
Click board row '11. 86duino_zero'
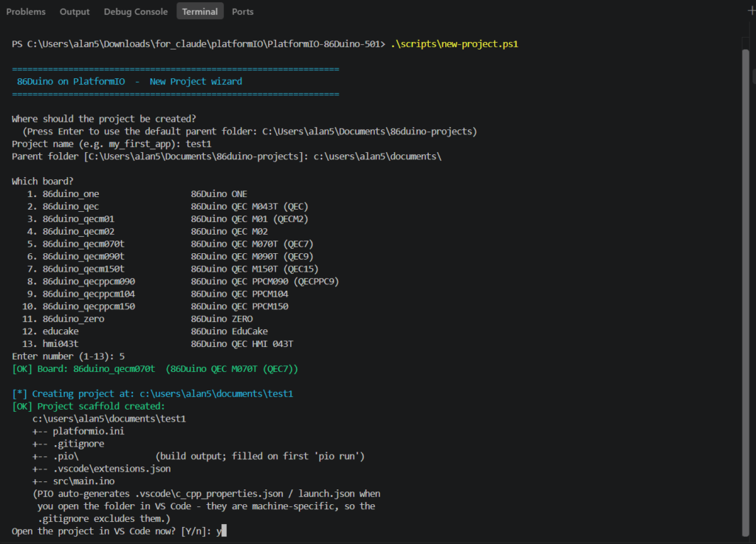[x=137, y=320]
